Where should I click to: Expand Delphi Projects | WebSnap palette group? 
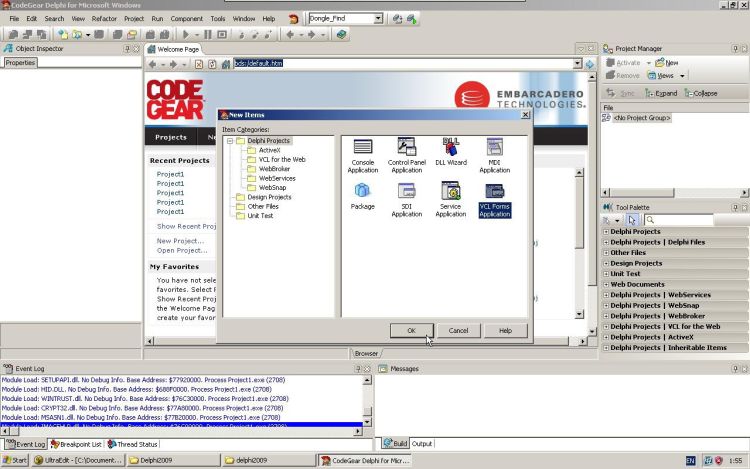(x=606, y=305)
